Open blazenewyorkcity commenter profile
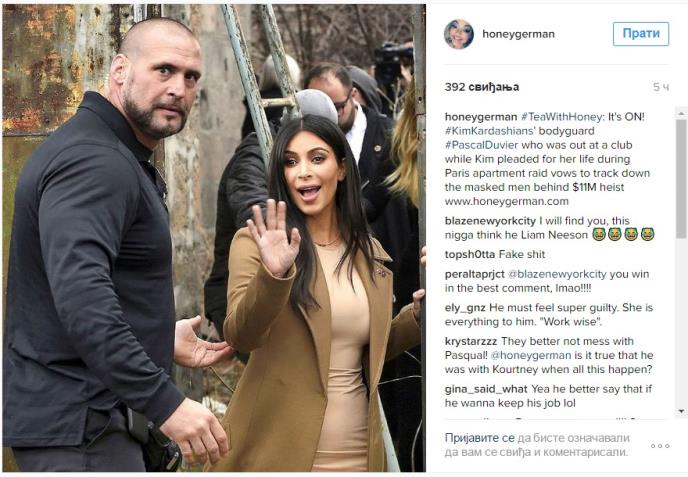This screenshot has height=477, width=688. click(490, 221)
